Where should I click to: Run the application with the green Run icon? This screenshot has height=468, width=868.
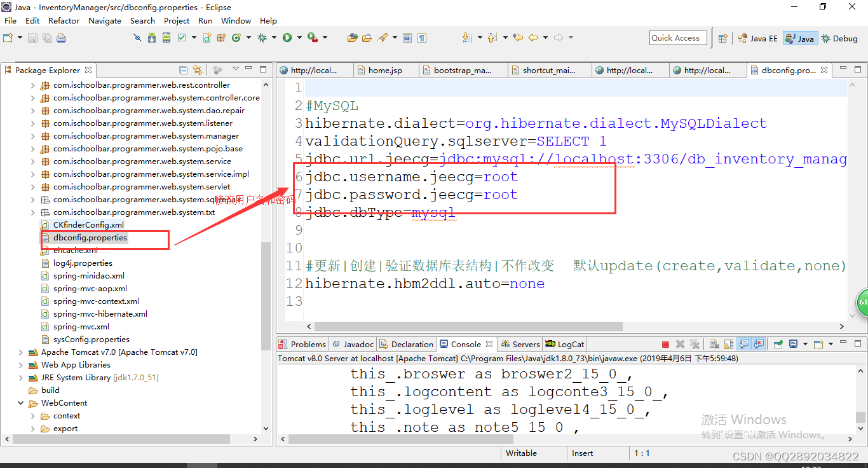tap(287, 38)
